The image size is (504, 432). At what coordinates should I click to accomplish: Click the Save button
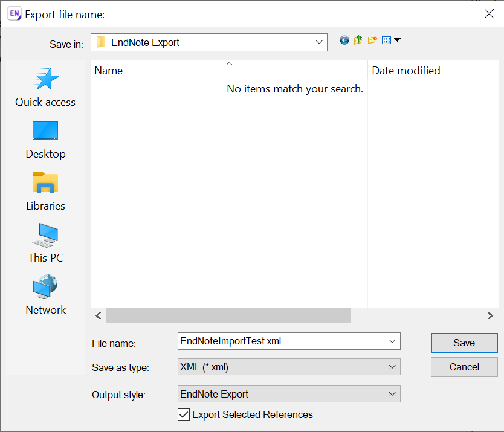pyautogui.click(x=464, y=343)
